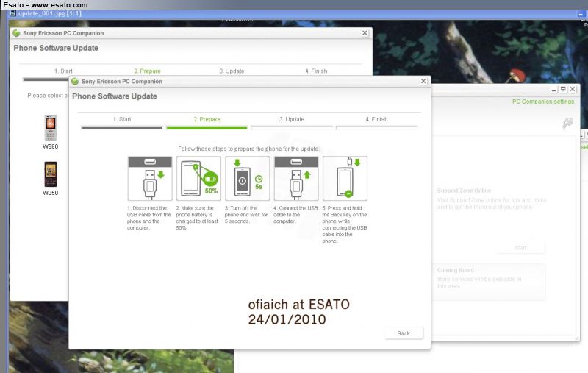Open PC Companion settings link

(543, 102)
